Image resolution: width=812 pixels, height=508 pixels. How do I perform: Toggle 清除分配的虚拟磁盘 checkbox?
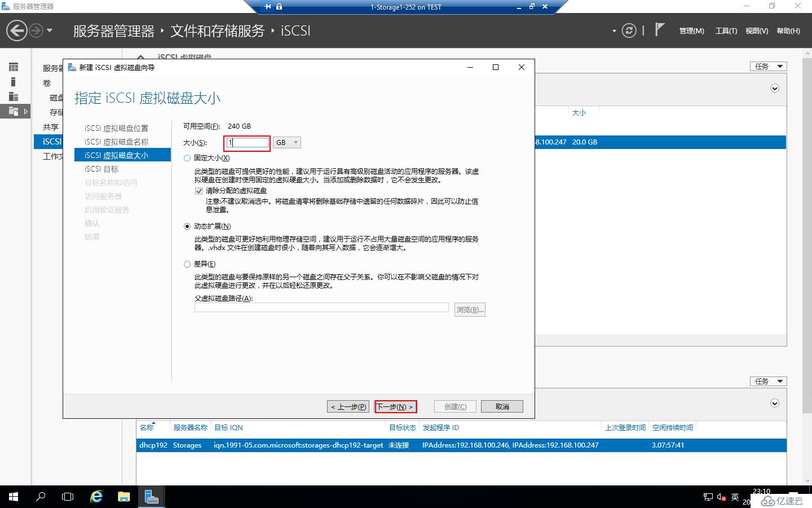(198, 191)
